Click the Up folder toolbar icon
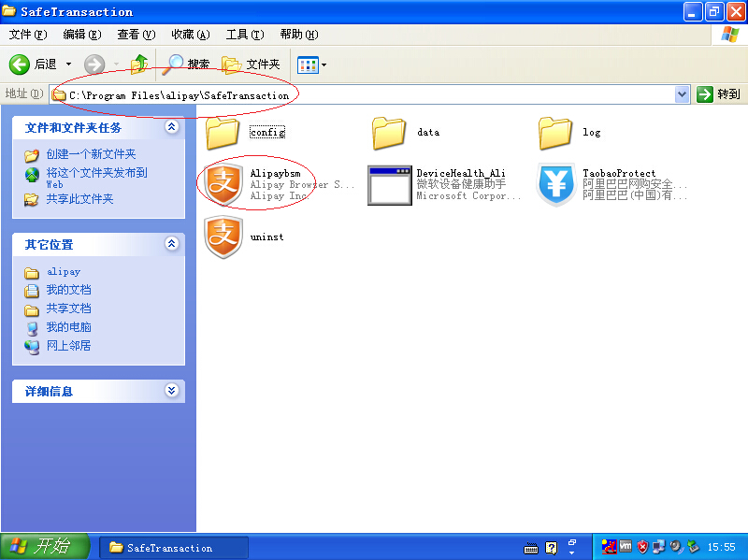Viewport: 748px width, 560px height. click(139, 65)
